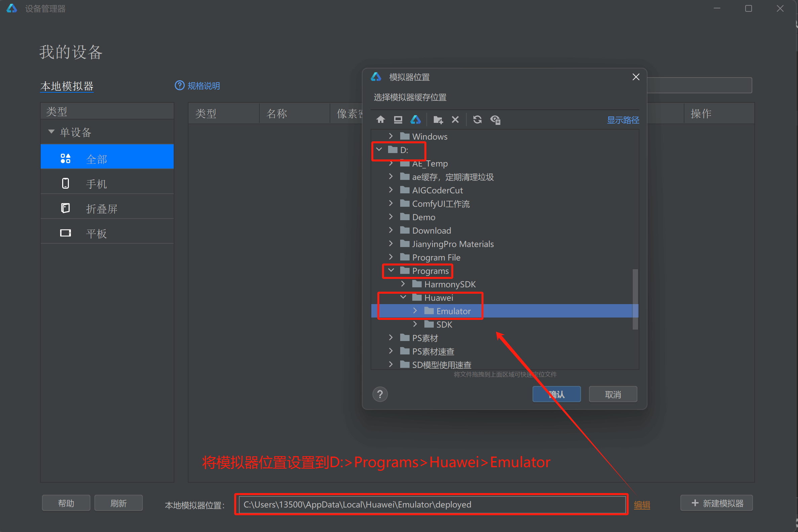Toggle the show hidden files icon
Image resolution: width=798 pixels, height=532 pixels.
point(495,119)
